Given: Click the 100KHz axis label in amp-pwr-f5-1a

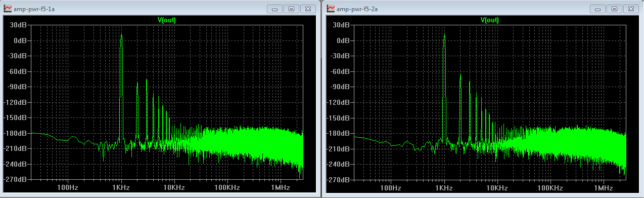Looking at the screenshot, I should [x=227, y=187].
